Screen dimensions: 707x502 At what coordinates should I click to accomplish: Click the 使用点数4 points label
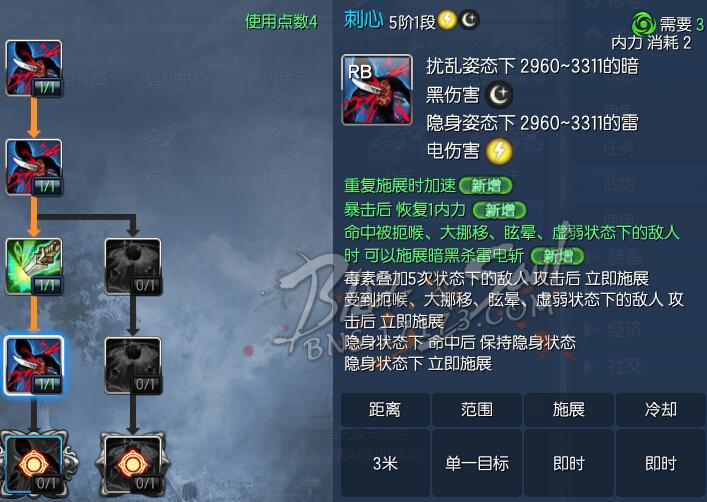tap(281, 22)
